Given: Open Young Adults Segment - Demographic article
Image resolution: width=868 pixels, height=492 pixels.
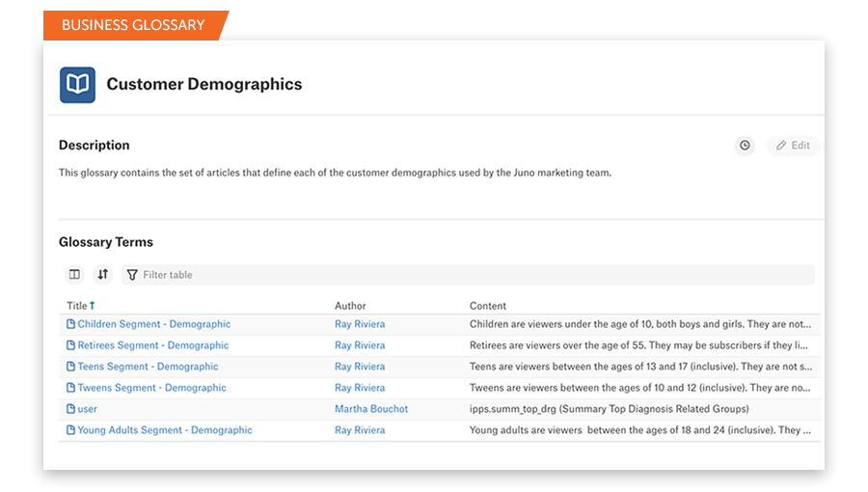Looking at the screenshot, I should (164, 430).
